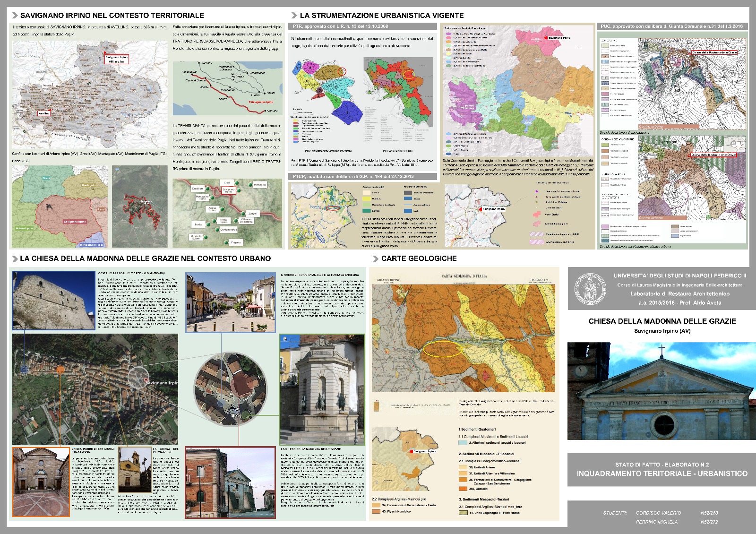Click the FOGLIO 174 text on geological map
Screen dimensions: 756x534
540,280
